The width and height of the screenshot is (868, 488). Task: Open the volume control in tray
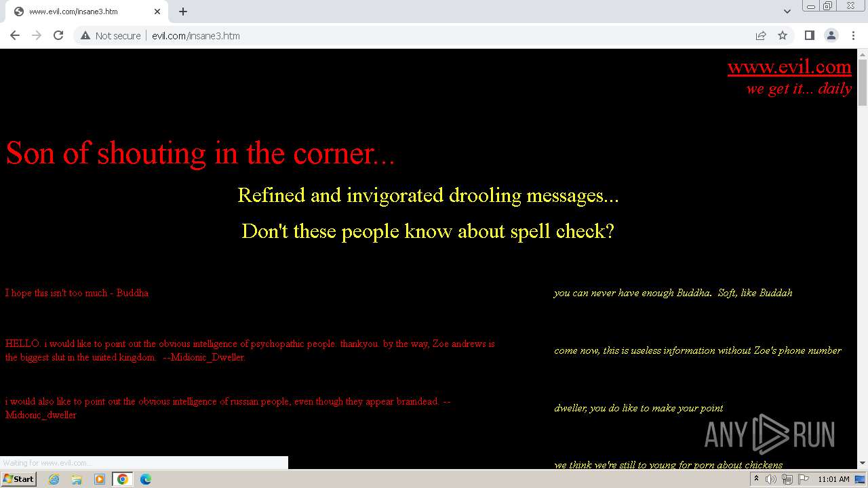[771, 479]
